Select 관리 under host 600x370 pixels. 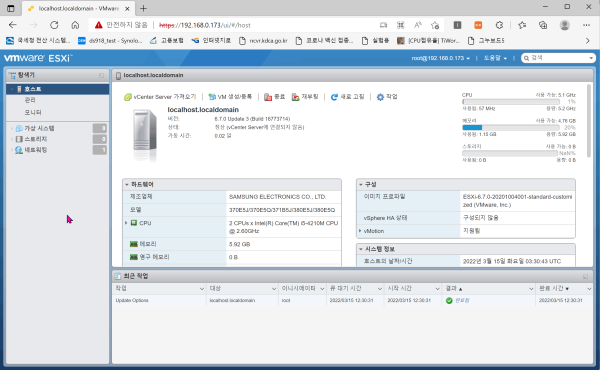click(x=30, y=100)
